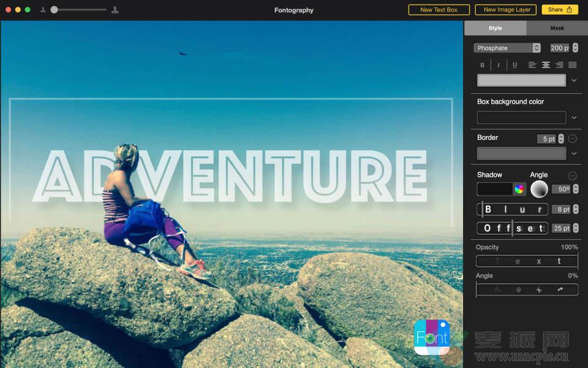588x368 pixels.
Task: Center align the text
Action: [x=546, y=65]
